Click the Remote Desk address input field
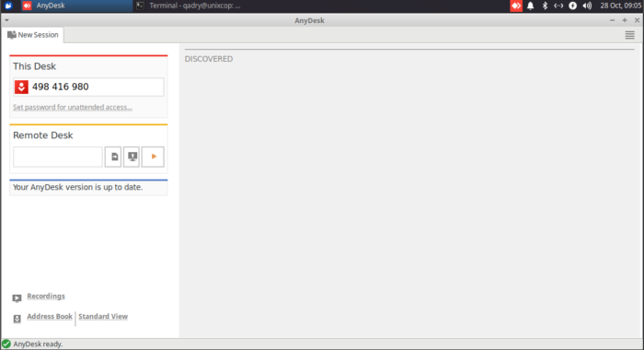 click(57, 157)
